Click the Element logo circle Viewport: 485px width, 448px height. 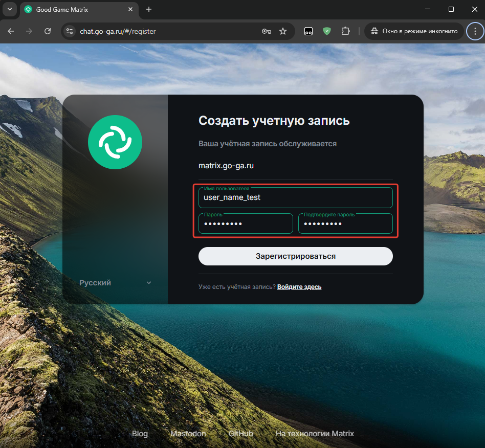coord(115,142)
